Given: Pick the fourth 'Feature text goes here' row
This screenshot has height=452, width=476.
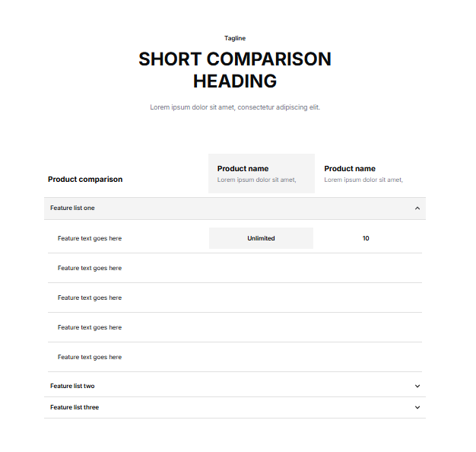Looking at the screenshot, I should [x=90, y=327].
